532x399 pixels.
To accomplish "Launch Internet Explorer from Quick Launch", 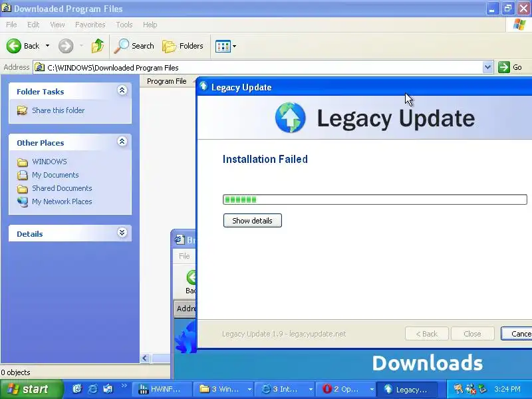I will pyautogui.click(x=93, y=389).
